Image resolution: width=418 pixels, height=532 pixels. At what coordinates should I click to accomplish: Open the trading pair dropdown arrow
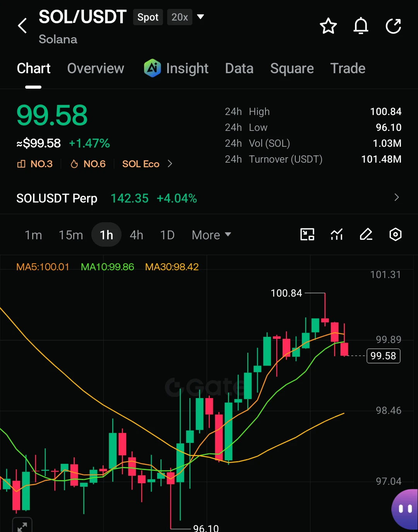pyautogui.click(x=200, y=17)
